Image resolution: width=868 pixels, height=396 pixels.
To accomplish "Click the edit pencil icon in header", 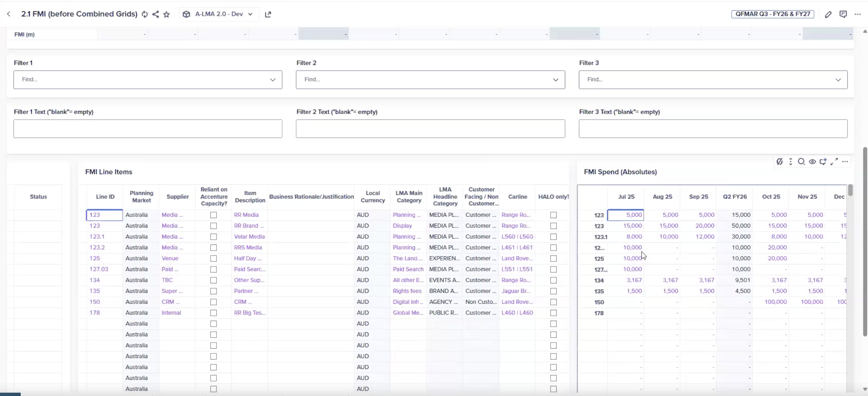I will (828, 14).
